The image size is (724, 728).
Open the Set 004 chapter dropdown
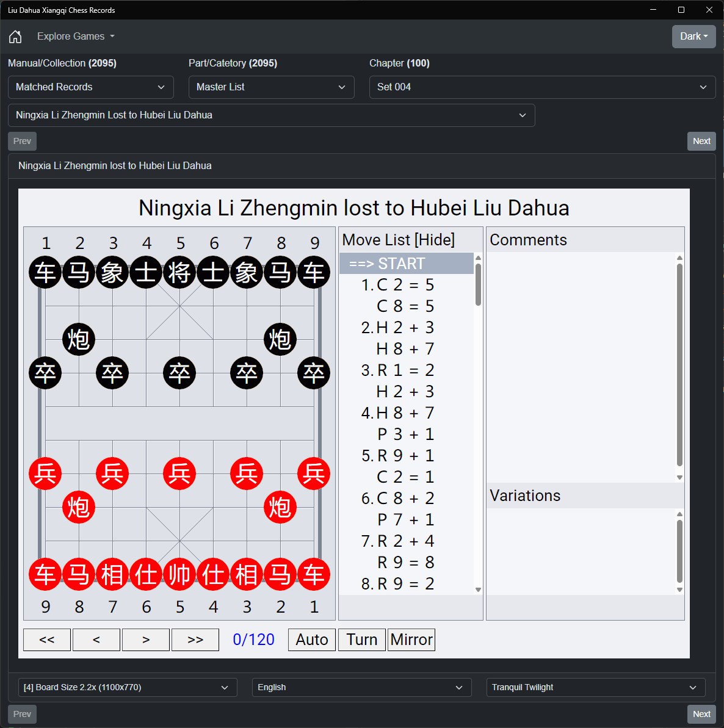click(543, 87)
